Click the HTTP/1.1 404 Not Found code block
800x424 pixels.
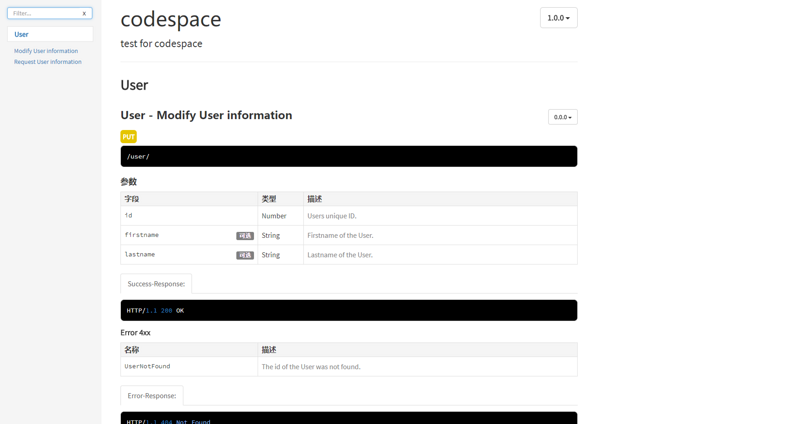pyautogui.click(x=349, y=418)
